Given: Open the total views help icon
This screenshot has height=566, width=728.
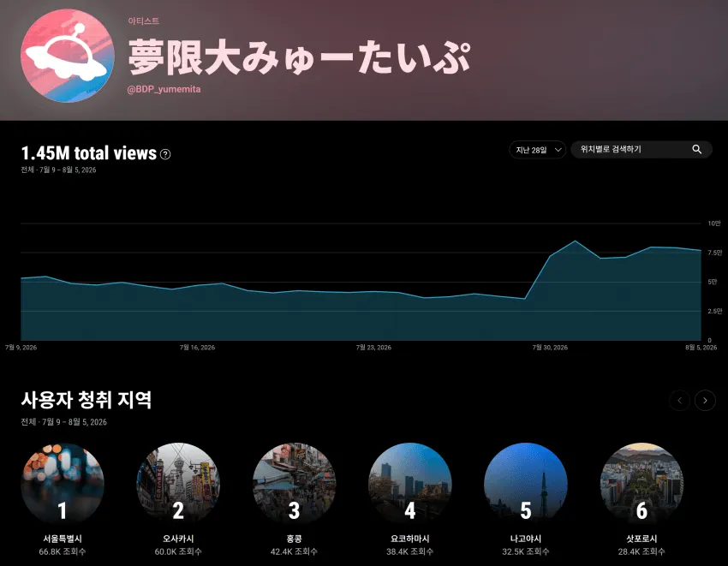Looking at the screenshot, I should pos(165,155).
